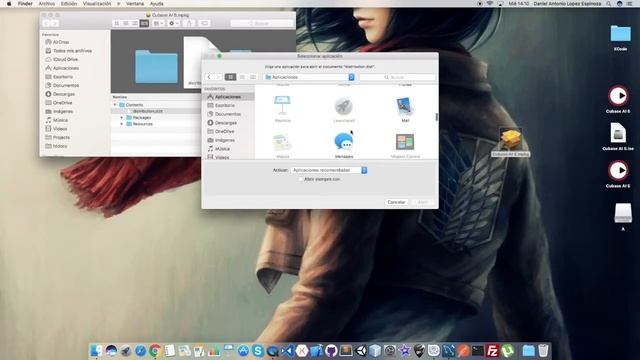This screenshot has height=360, width=640.
Task: Open 'Todos mis archivos' in Finder sidebar
Action: (72, 51)
